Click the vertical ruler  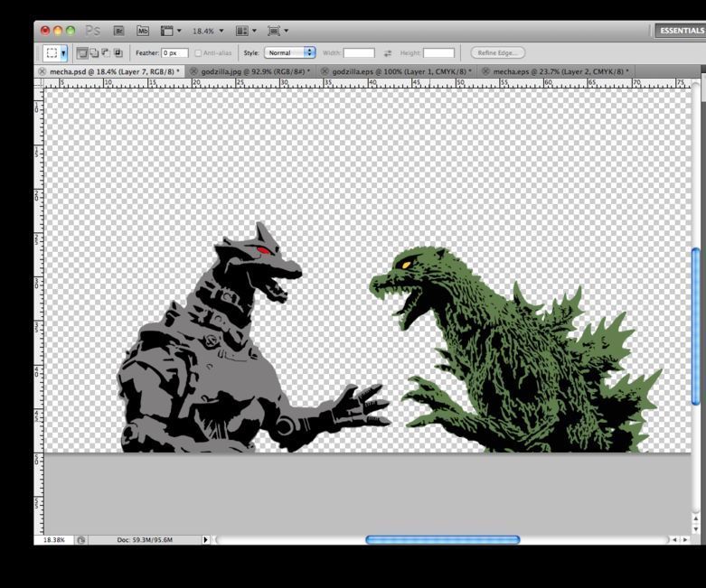39,311
